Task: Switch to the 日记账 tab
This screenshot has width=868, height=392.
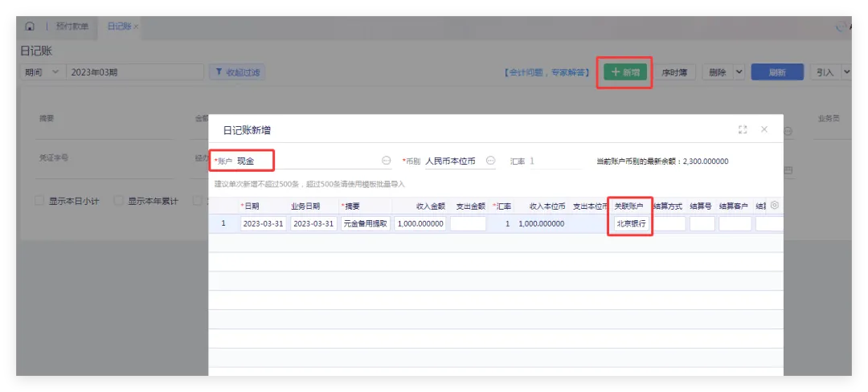Action: coord(119,27)
